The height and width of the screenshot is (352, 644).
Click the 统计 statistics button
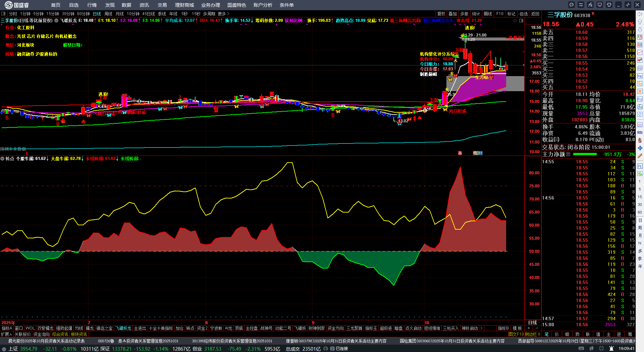[x=476, y=14]
